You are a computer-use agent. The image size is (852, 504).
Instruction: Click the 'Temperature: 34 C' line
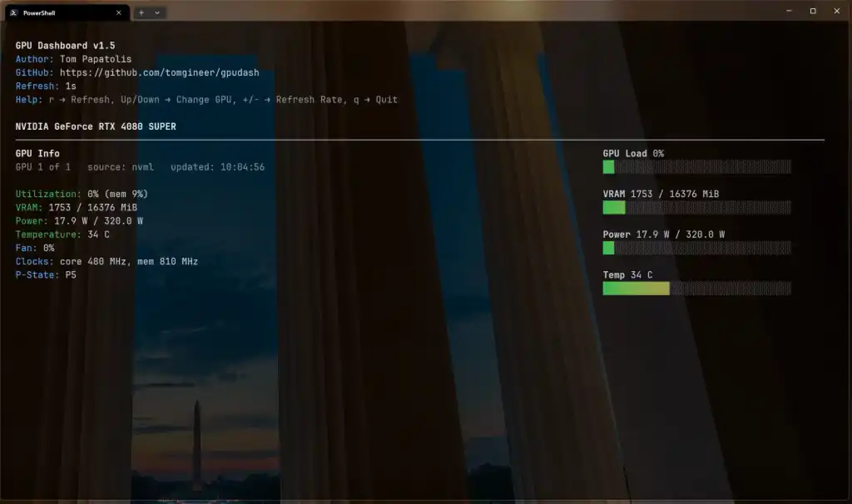[62, 235]
